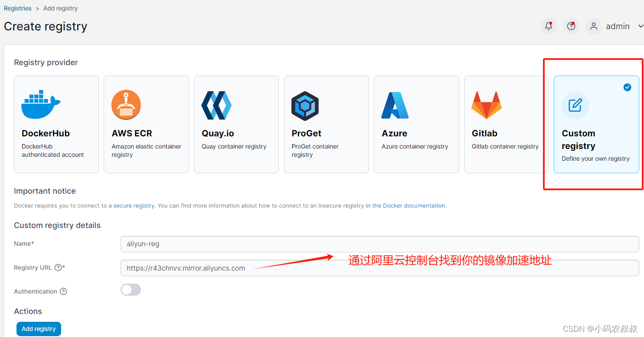The image size is (644, 337).
Task: Click the AWS ECR orange logo
Action: pos(126,105)
